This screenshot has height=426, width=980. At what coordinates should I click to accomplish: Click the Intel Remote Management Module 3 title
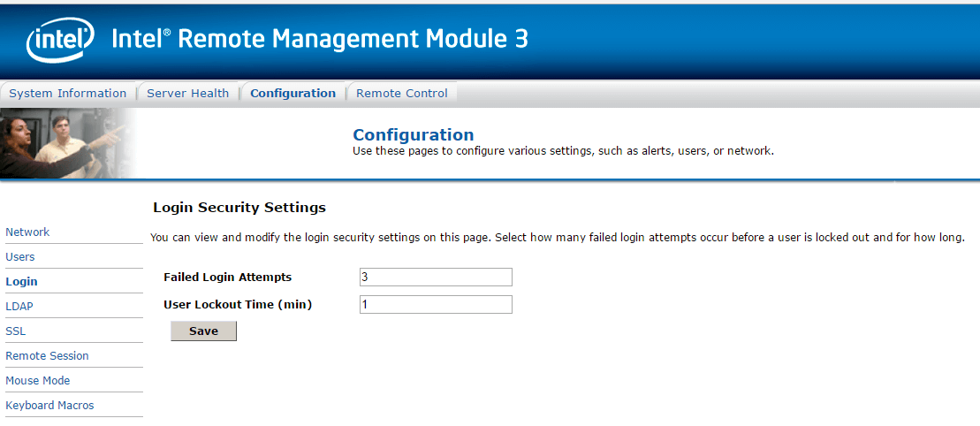click(x=320, y=40)
